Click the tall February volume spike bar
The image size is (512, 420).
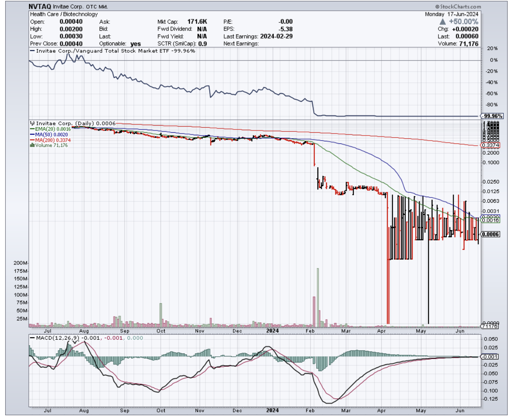[x=318, y=295]
